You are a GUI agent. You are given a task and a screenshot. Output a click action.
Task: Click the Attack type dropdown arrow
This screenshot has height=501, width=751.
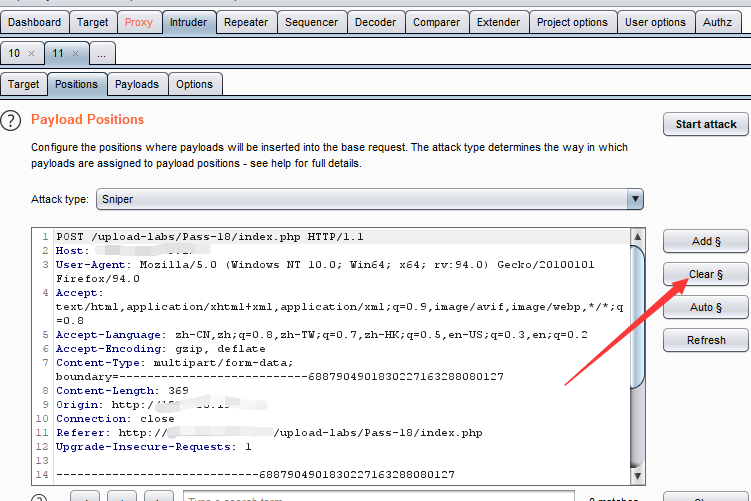point(635,199)
